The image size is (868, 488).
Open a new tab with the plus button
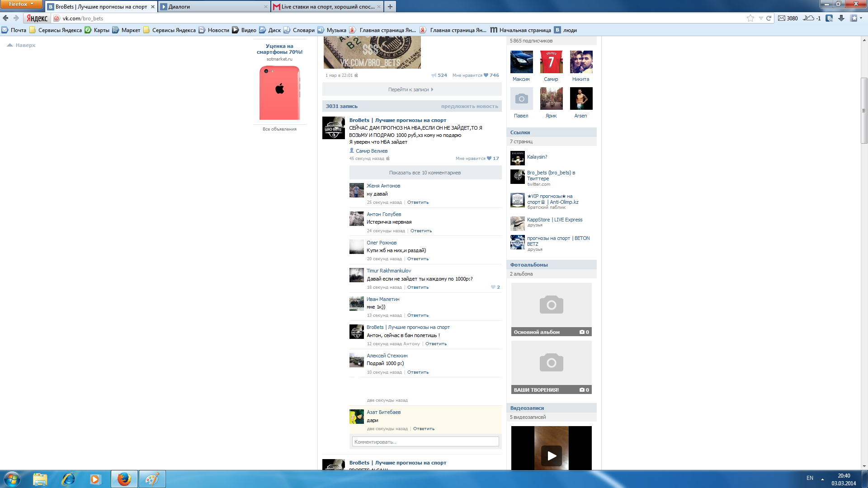pyautogui.click(x=390, y=6)
